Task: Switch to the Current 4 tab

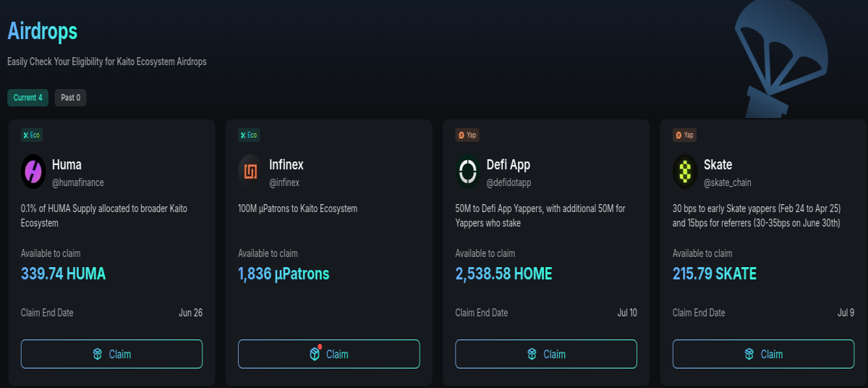Action: (27, 98)
